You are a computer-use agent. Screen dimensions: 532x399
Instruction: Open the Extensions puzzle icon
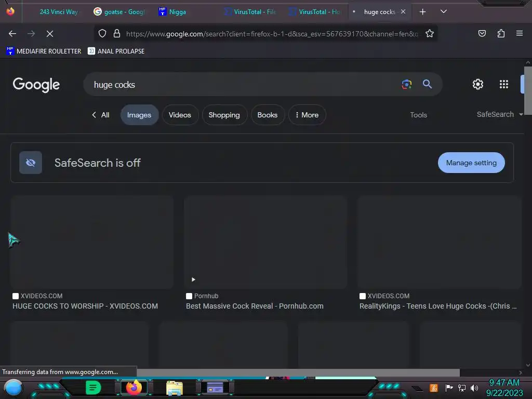[x=501, y=33]
